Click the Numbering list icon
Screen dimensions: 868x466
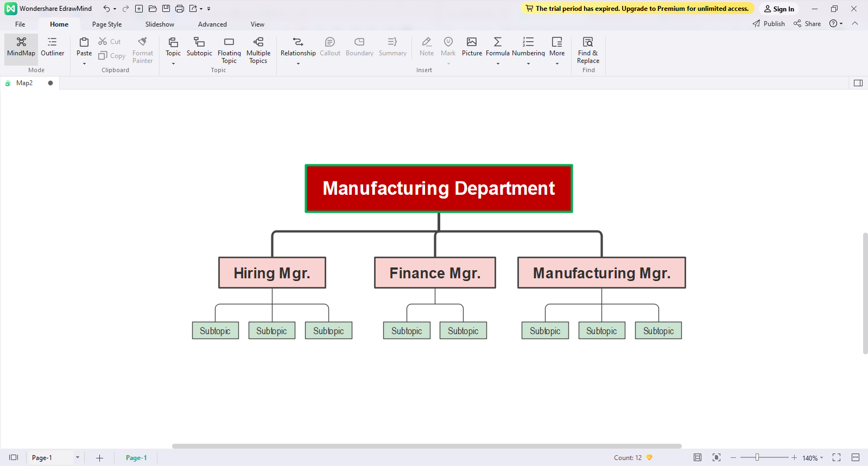528,42
